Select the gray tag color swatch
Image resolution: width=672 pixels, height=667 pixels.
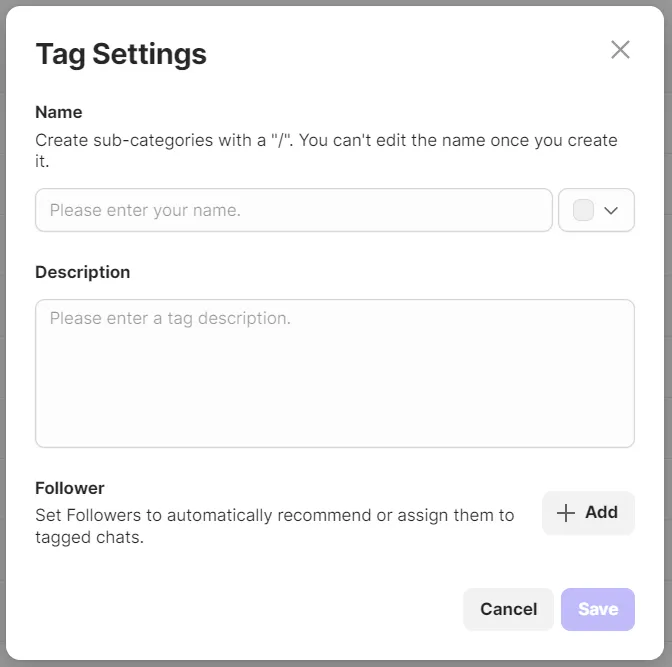point(583,210)
